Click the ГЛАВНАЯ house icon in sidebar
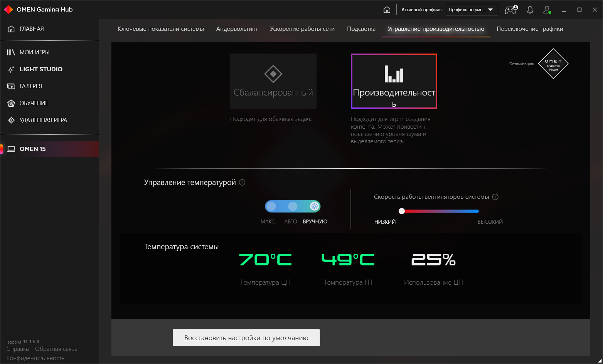 [11, 29]
